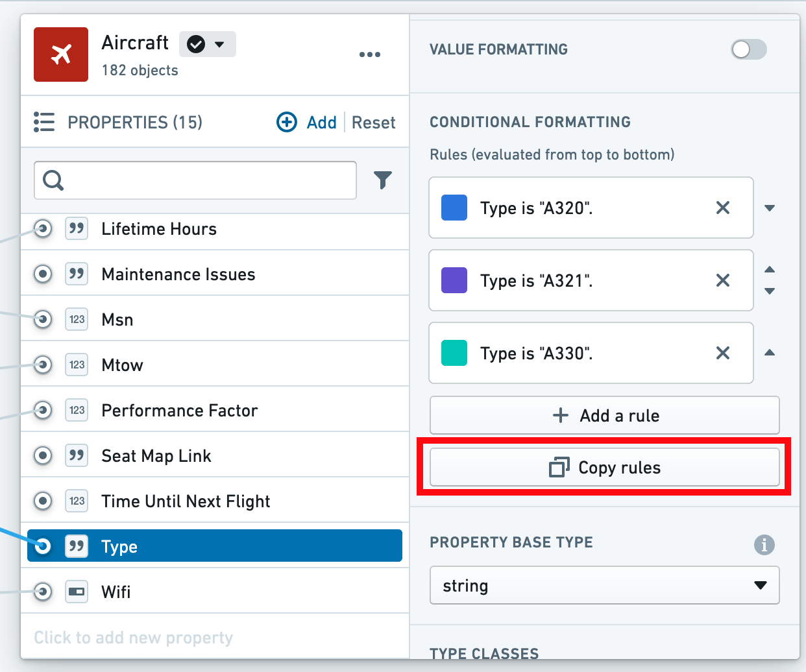Open the three-dot more options menu

370,54
